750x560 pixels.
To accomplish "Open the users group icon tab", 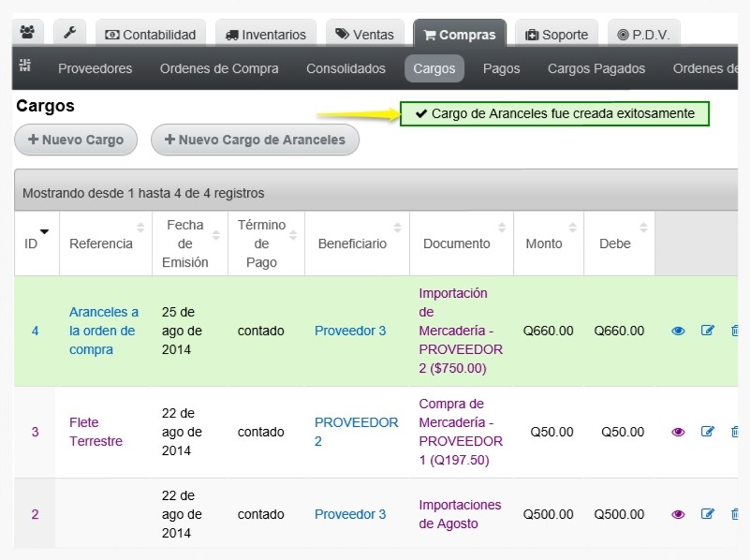I will pos(27,33).
